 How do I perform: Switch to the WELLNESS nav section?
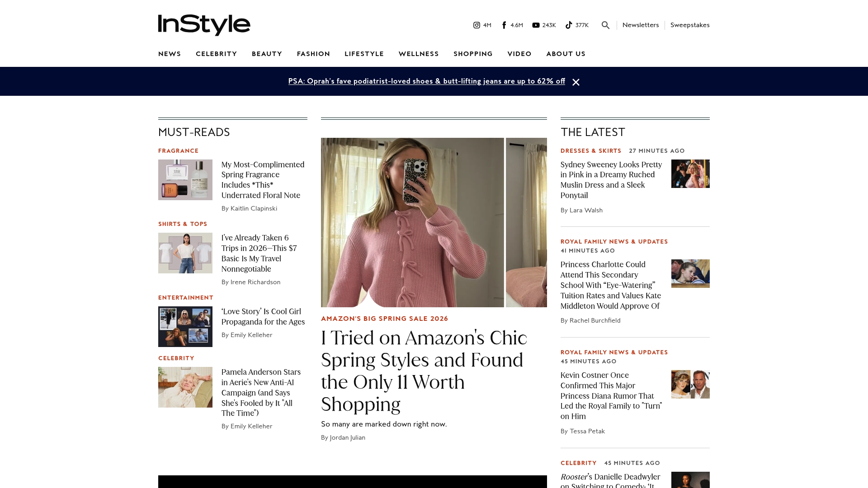(418, 54)
